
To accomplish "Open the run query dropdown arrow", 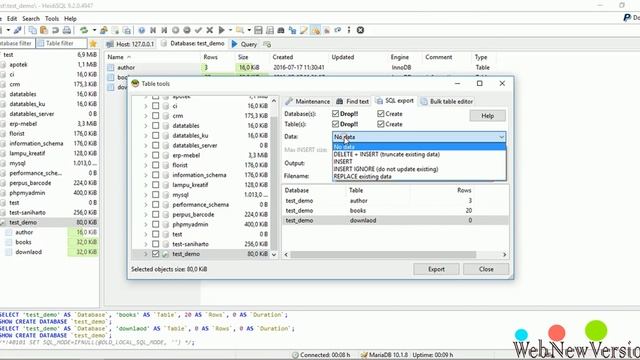I will tap(230, 30).
